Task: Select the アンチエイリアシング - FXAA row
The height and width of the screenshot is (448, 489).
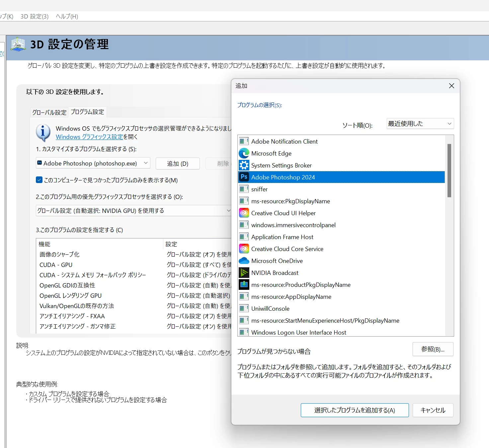Action: click(x=134, y=316)
